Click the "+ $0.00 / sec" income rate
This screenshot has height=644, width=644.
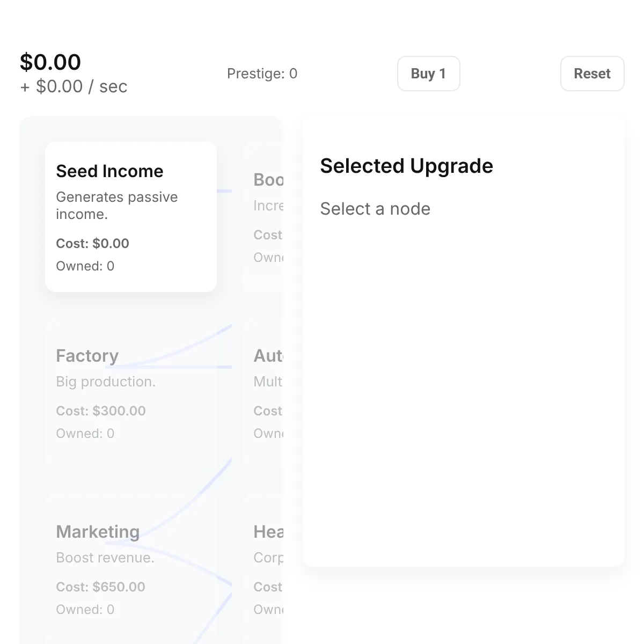(74, 86)
